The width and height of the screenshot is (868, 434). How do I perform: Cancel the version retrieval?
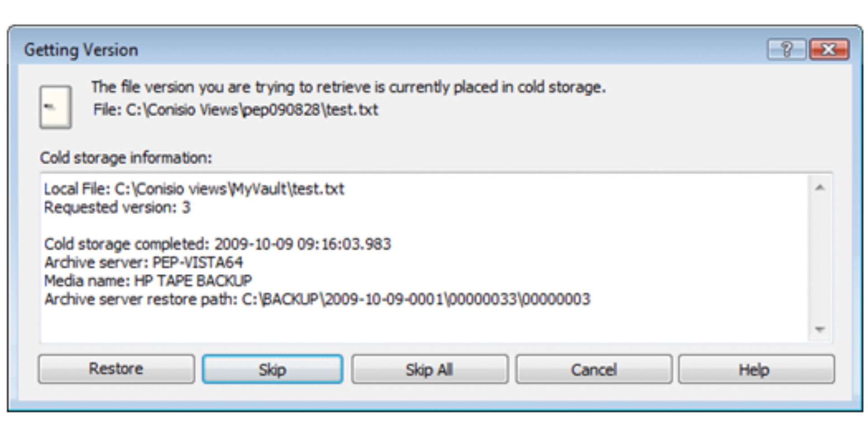point(594,369)
